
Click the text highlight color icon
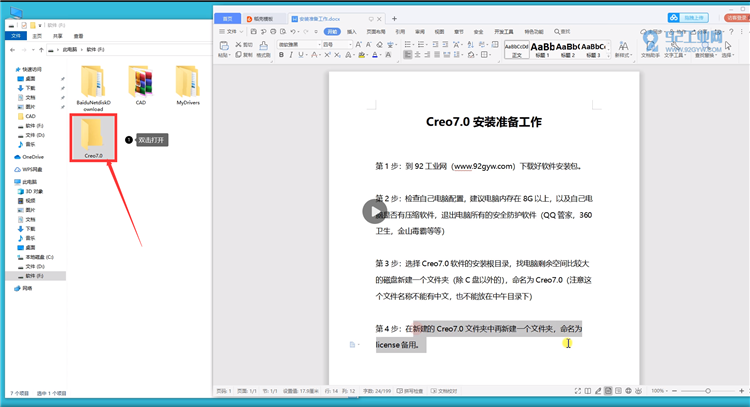(x=362, y=55)
